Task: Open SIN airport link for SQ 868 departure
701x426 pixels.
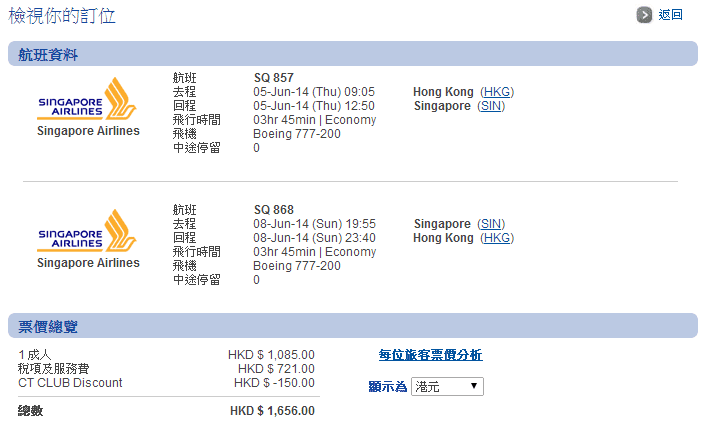Action: click(491, 224)
